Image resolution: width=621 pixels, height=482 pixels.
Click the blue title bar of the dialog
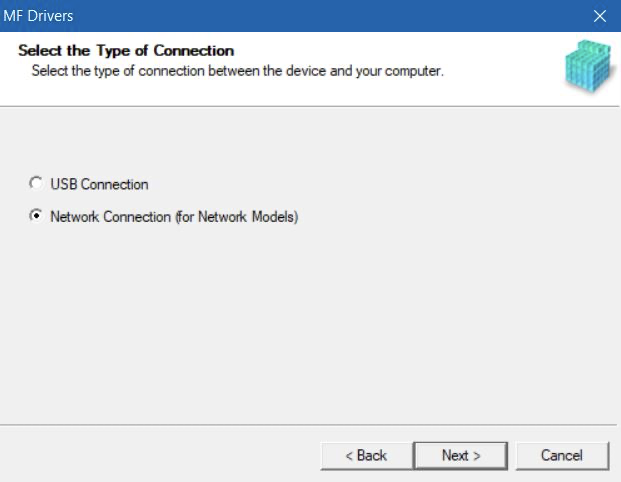[310, 16]
